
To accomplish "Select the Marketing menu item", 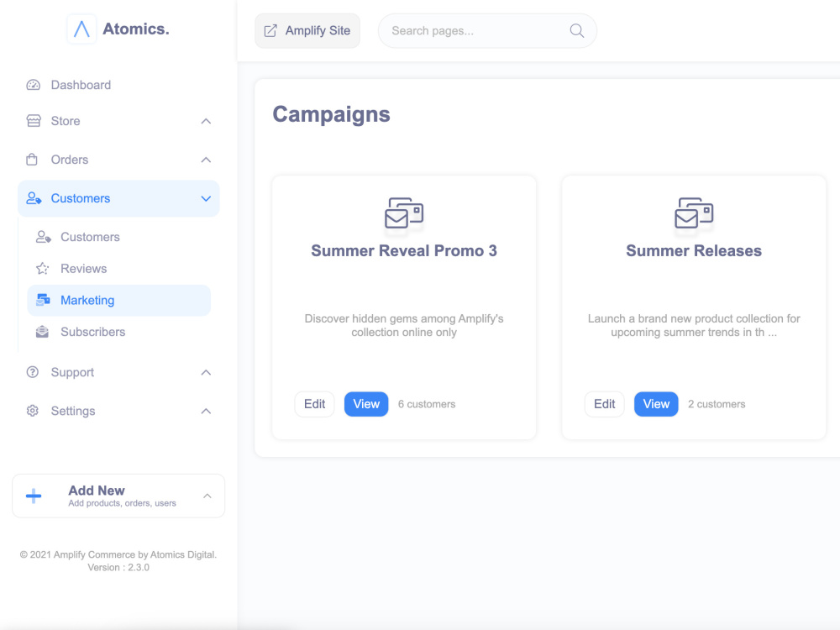I will (118, 300).
